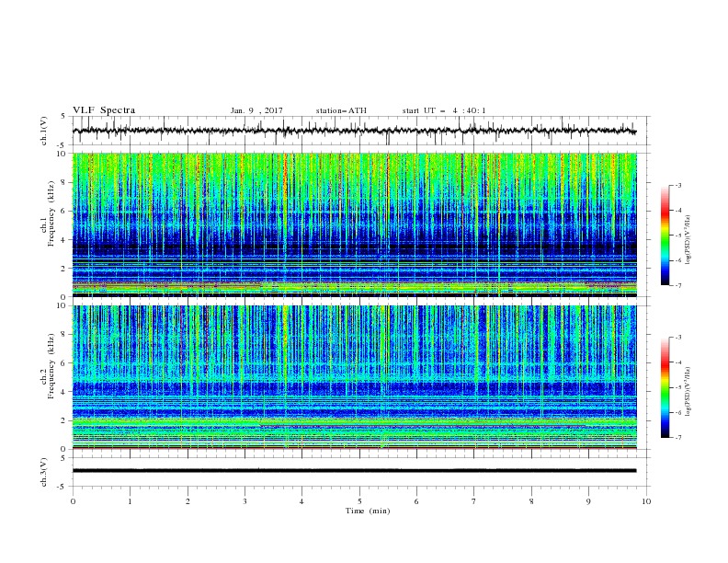Click time axis tick label "2"

tap(188, 501)
